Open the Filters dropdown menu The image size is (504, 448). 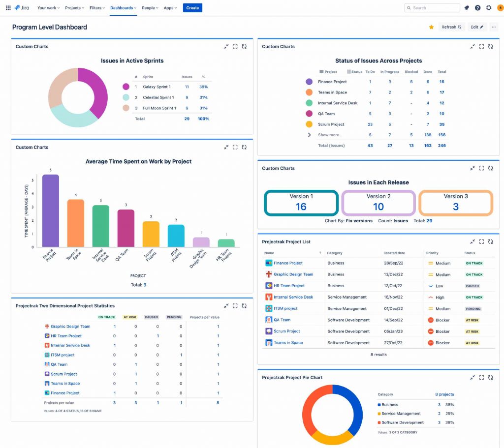[x=96, y=8]
